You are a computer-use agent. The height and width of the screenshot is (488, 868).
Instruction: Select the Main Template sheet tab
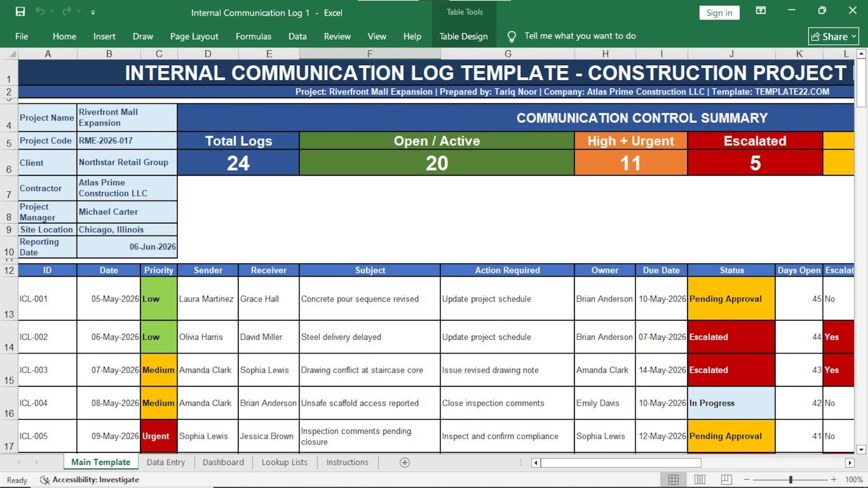[x=101, y=462]
